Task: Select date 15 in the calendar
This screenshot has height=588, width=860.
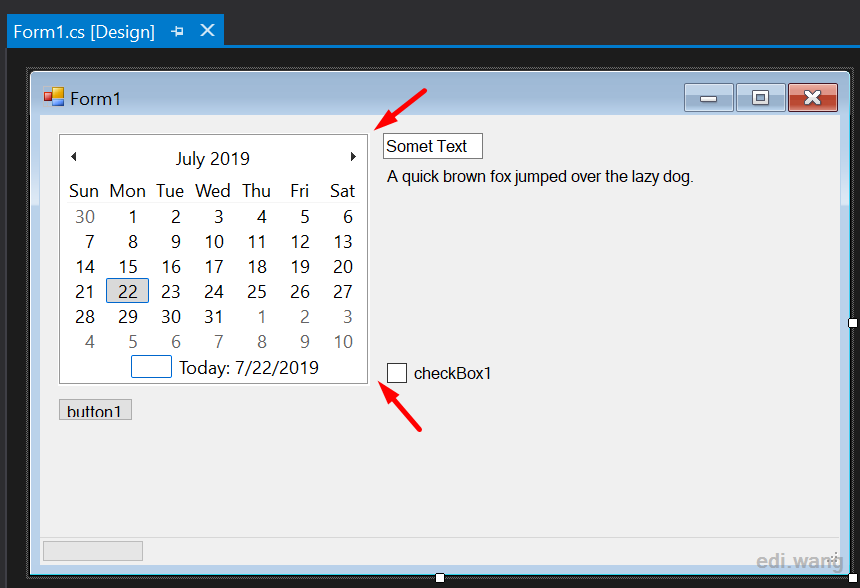Action: 128,267
